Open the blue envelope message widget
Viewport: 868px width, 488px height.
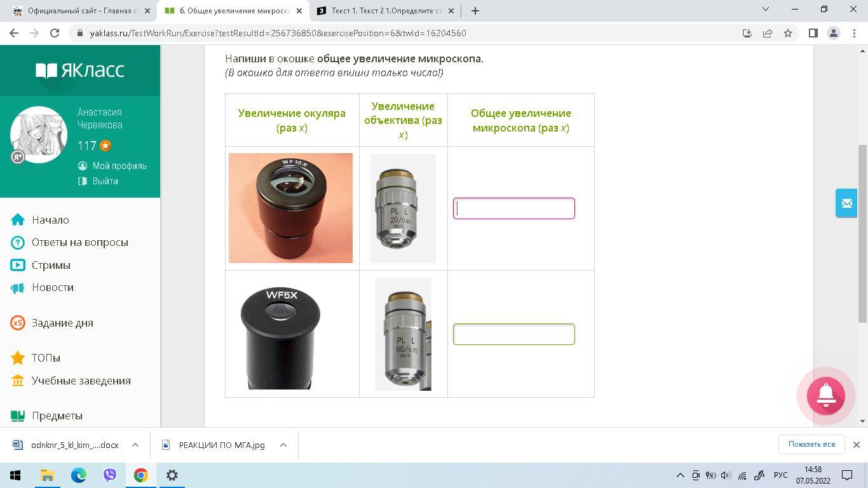click(x=846, y=203)
